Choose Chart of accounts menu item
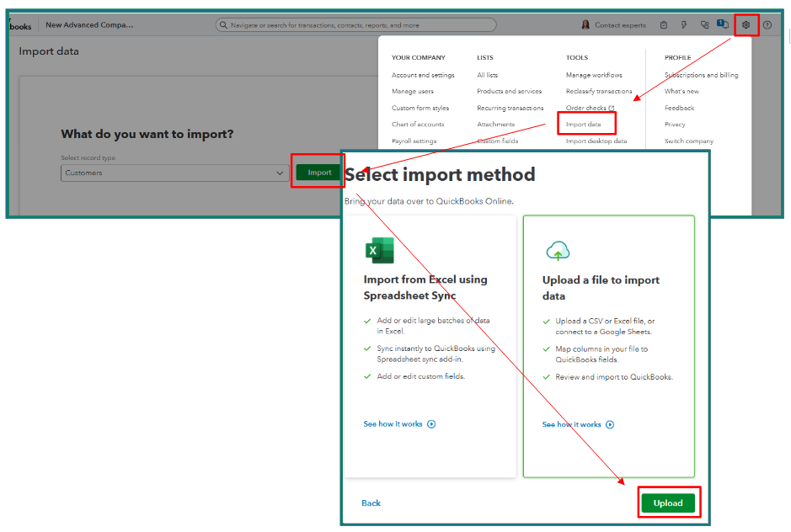 (418, 125)
